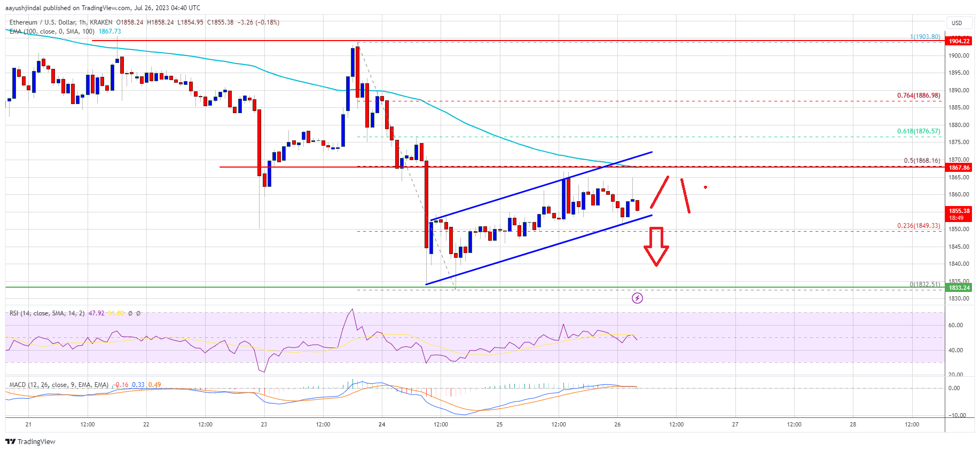Image resolution: width=980 pixels, height=451 pixels.
Task: Click the 1860.00 tick on price axis
Action: (x=959, y=194)
